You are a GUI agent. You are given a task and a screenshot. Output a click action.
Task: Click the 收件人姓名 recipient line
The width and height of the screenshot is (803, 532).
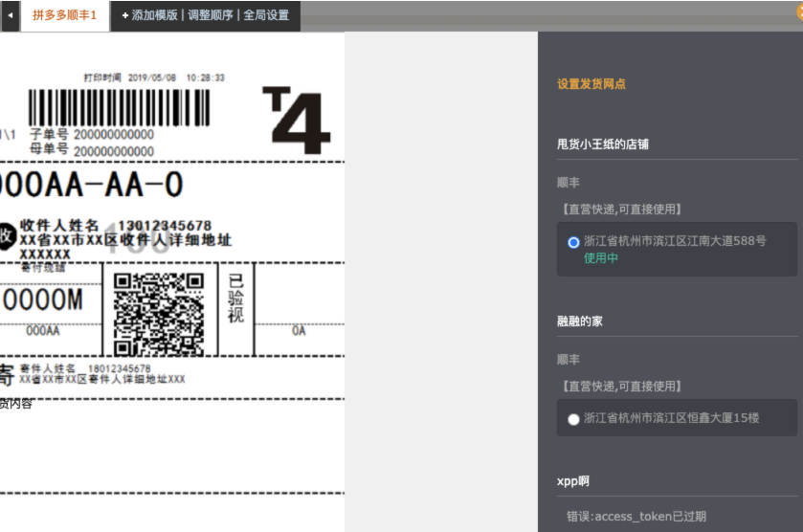coord(116,225)
